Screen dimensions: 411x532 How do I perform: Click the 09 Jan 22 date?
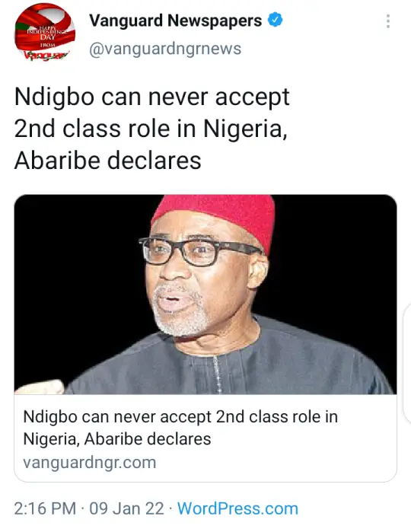tap(126, 508)
